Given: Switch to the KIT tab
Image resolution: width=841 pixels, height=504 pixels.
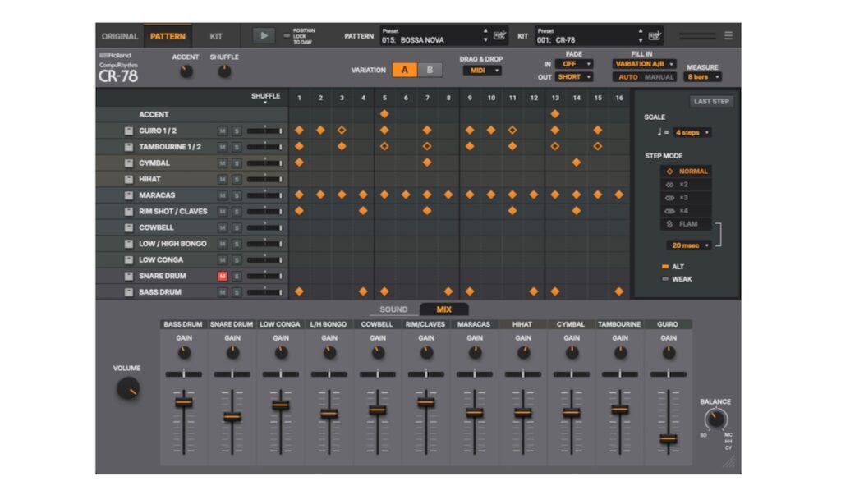Looking at the screenshot, I should tap(216, 35).
